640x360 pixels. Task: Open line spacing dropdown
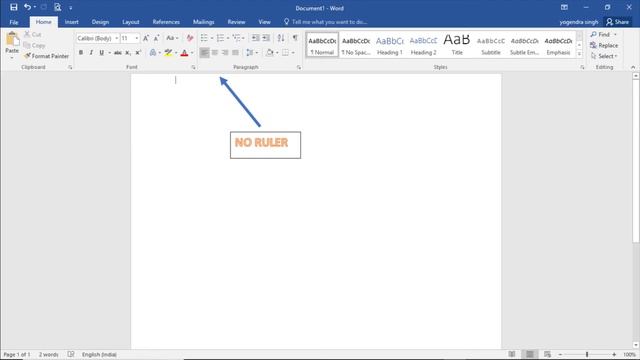coord(256,53)
